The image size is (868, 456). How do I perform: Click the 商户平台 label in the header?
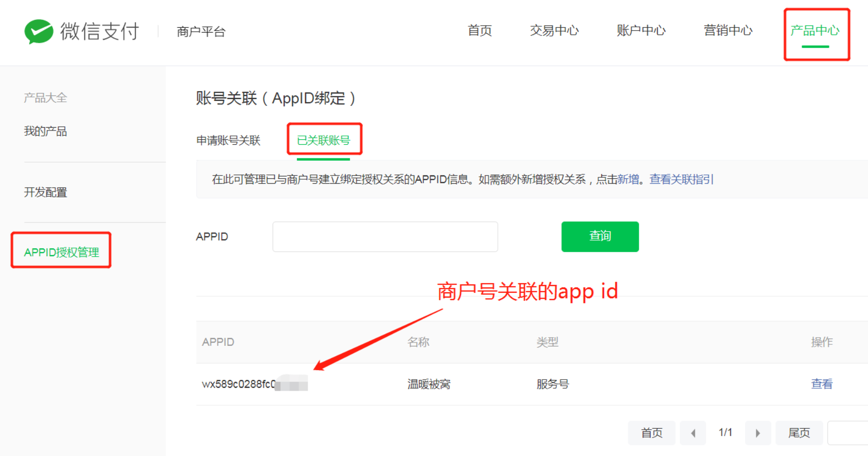(x=201, y=32)
